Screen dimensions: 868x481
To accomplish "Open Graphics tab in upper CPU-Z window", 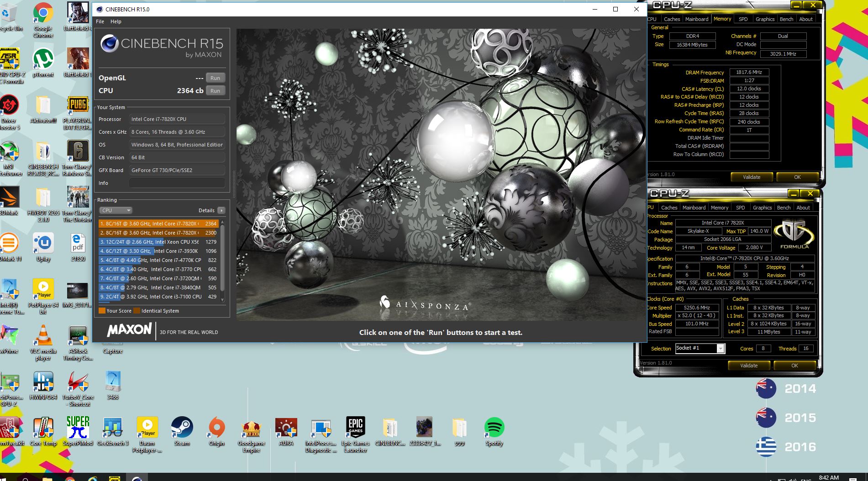I will tap(765, 19).
